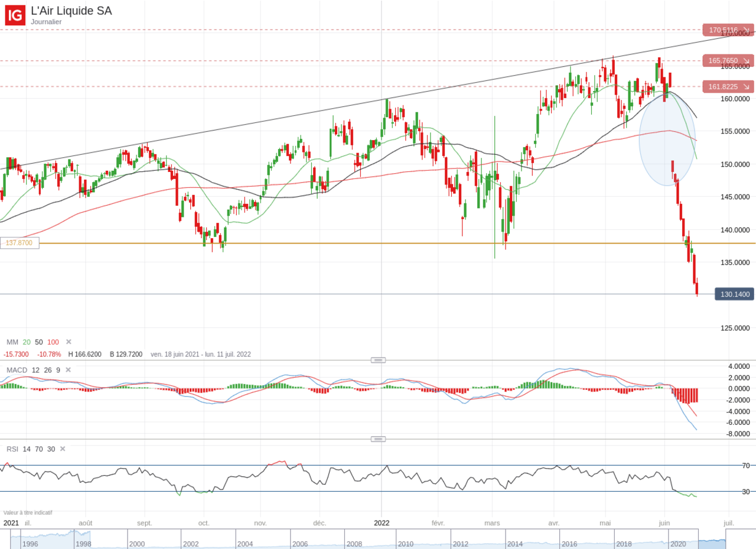Click the 2021 year label on time axis

click(x=11, y=523)
